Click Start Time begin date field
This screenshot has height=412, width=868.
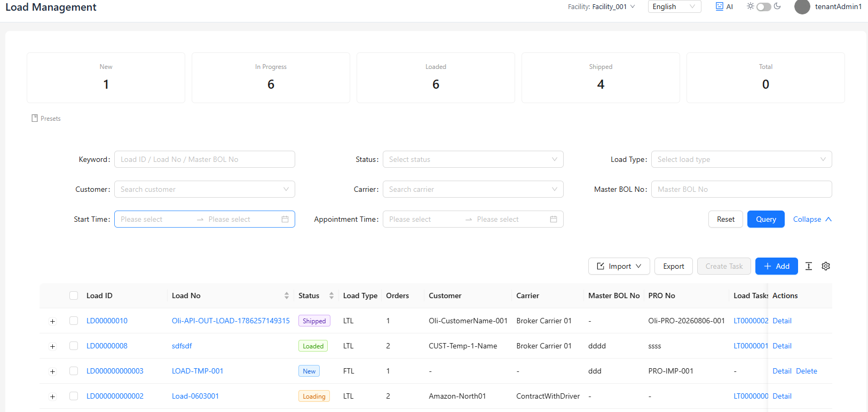tap(155, 219)
